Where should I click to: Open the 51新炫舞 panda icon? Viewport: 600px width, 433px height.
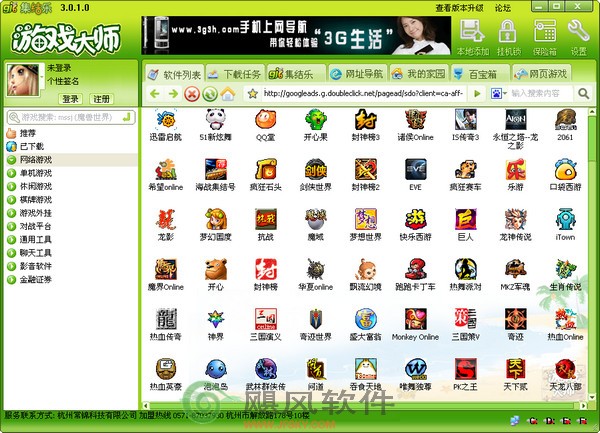(215, 119)
